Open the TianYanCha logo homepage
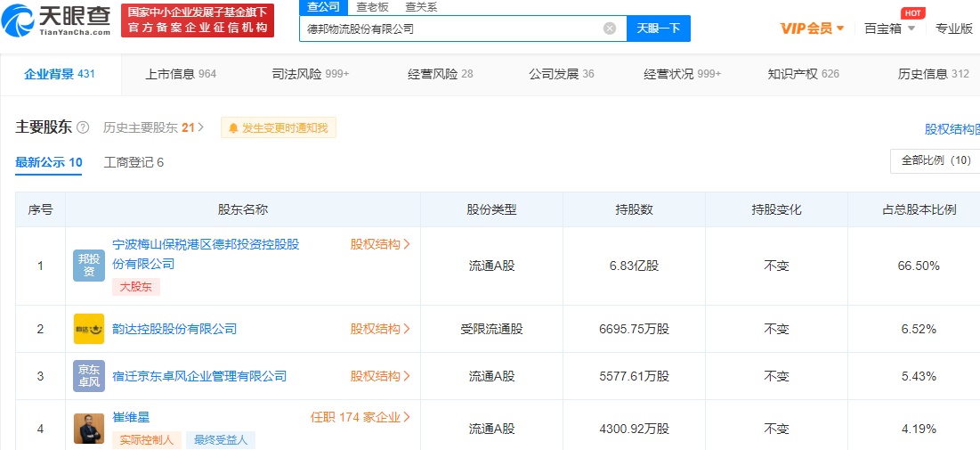 pos(56,20)
